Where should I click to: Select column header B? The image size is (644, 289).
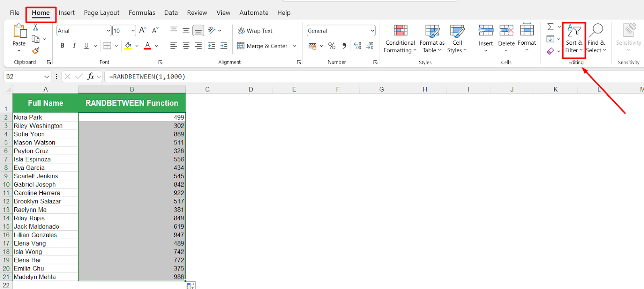132,89
